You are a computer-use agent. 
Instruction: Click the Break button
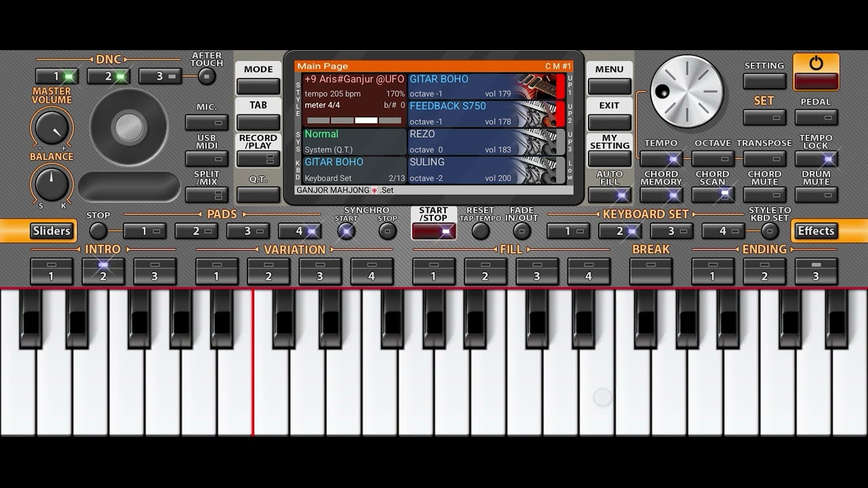pyautogui.click(x=651, y=271)
